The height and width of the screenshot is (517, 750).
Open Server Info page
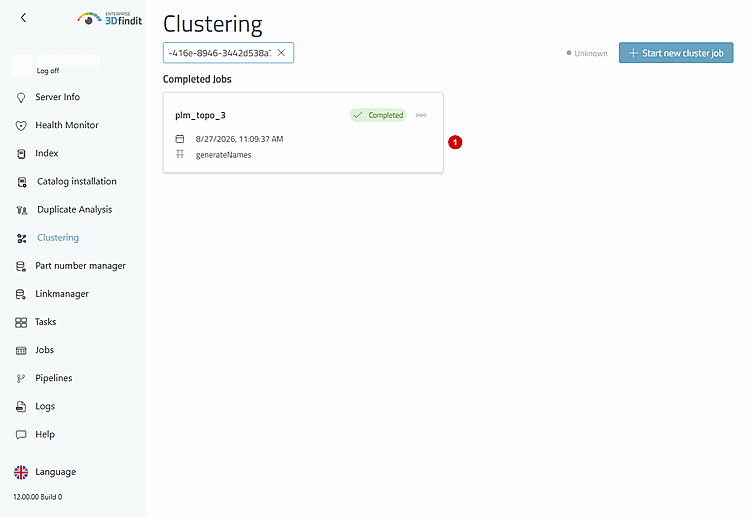(57, 97)
